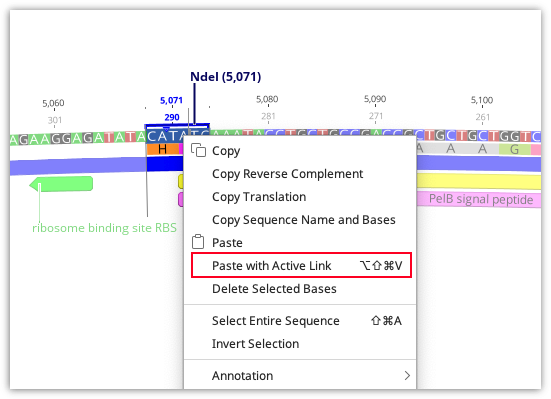Click the ribosome binding site RBS label
This screenshot has width=551, height=399.
(x=104, y=228)
